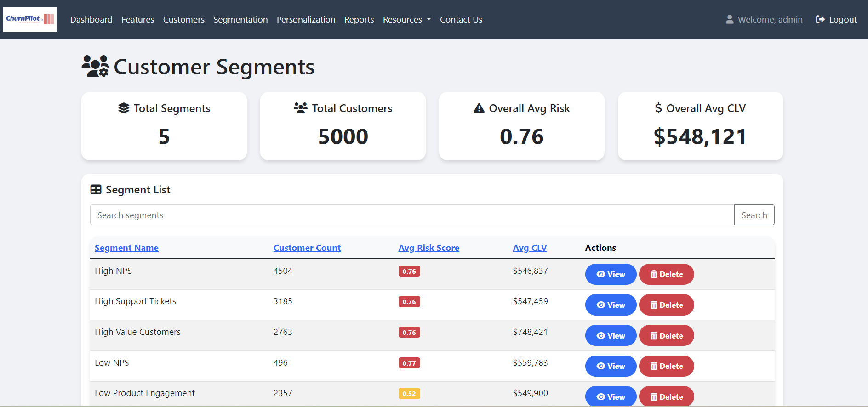This screenshot has height=407, width=868.
Task: Click the Segment List table icon
Action: (x=96, y=190)
